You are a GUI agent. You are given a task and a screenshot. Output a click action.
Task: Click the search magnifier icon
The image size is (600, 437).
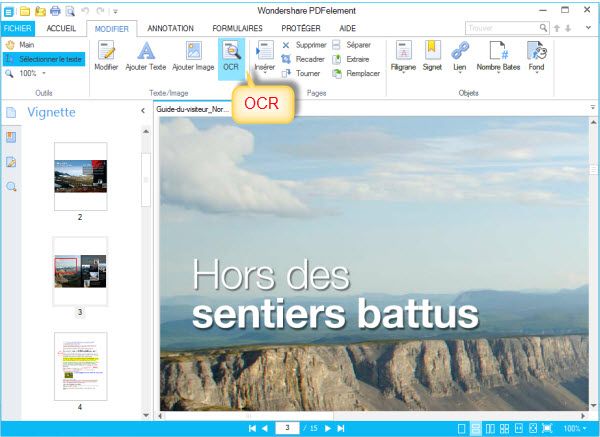tap(543, 28)
